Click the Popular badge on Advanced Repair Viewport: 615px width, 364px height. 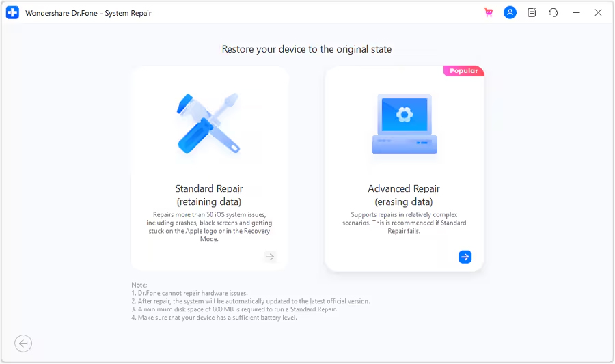[464, 71]
